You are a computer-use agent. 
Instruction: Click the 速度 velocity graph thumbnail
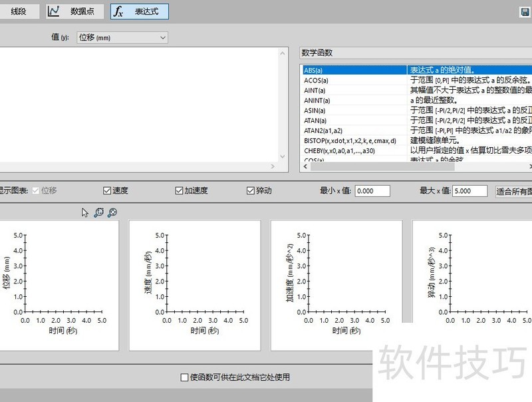[194, 285]
